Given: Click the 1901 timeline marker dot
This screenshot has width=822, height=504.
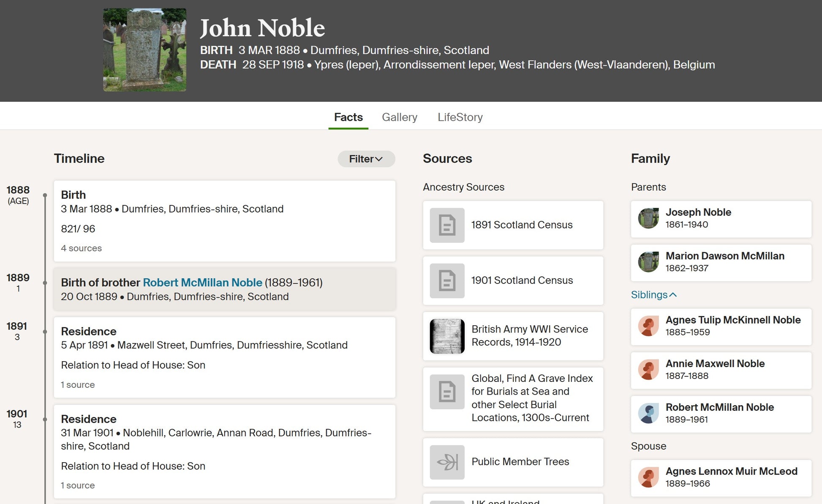Looking at the screenshot, I should (x=45, y=420).
